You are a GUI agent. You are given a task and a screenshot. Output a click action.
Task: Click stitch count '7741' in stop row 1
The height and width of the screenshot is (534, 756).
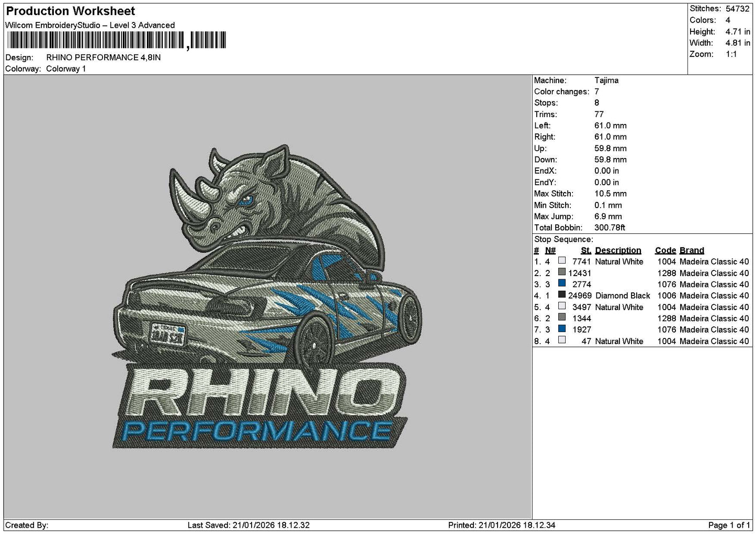pyautogui.click(x=582, y=262)
